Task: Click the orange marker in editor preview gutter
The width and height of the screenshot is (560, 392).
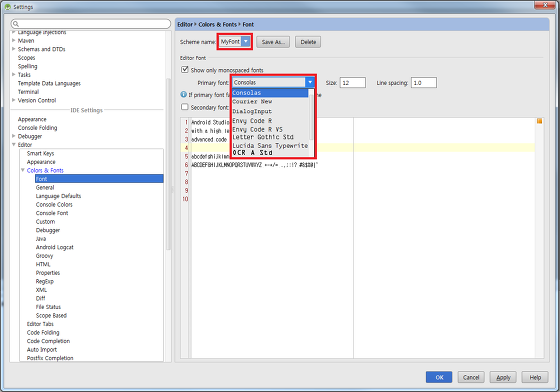Action: (x=539, y=121)
